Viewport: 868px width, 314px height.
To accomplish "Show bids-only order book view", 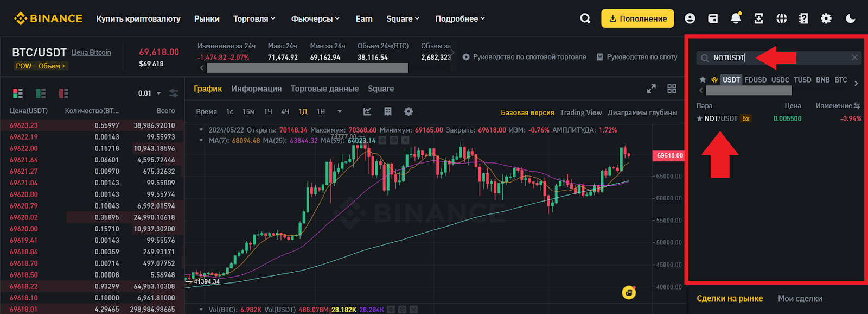I will (41, 93).
